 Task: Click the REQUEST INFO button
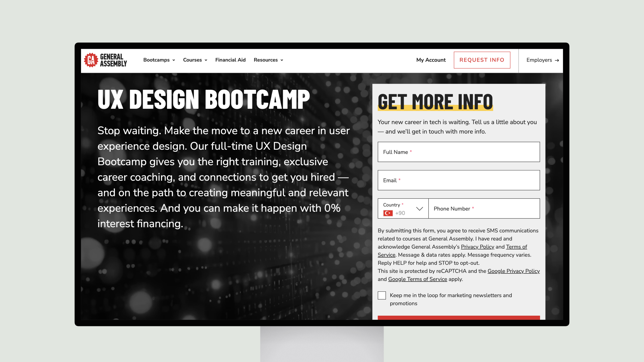pyautogui.click(x=482, y=60)
